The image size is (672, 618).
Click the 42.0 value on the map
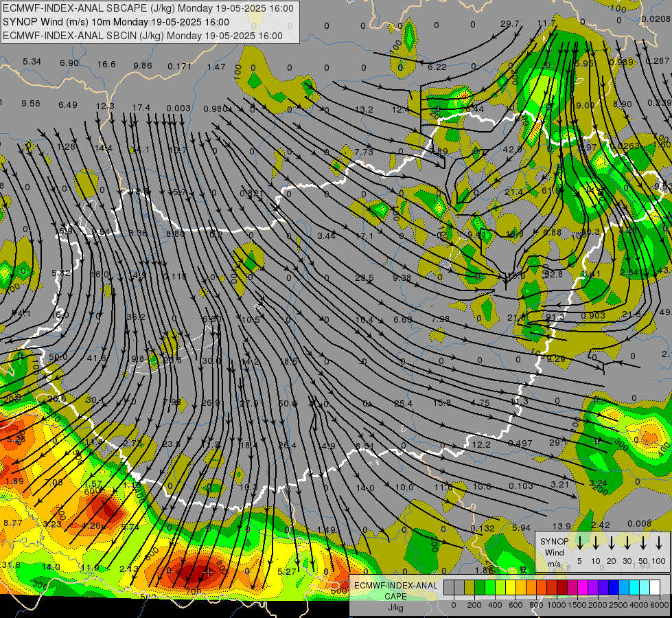512,150
